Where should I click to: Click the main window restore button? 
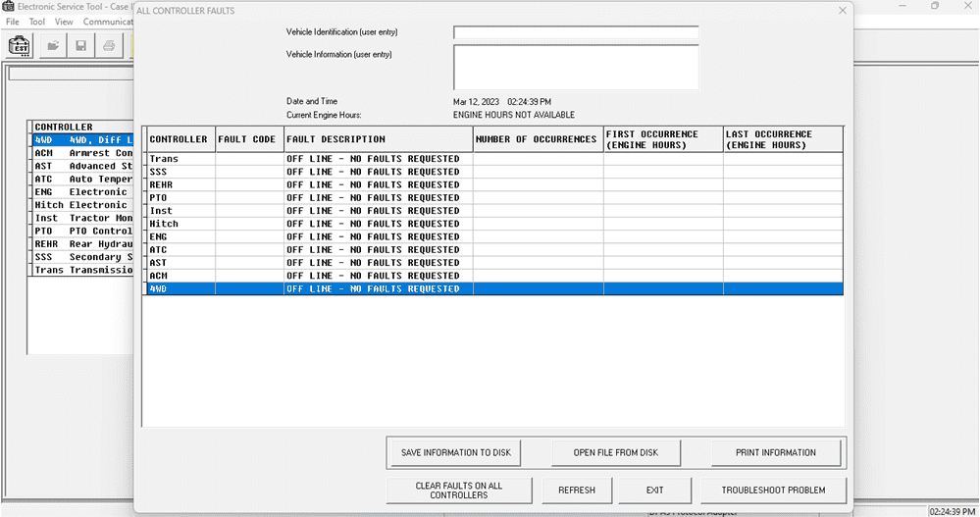935,6
